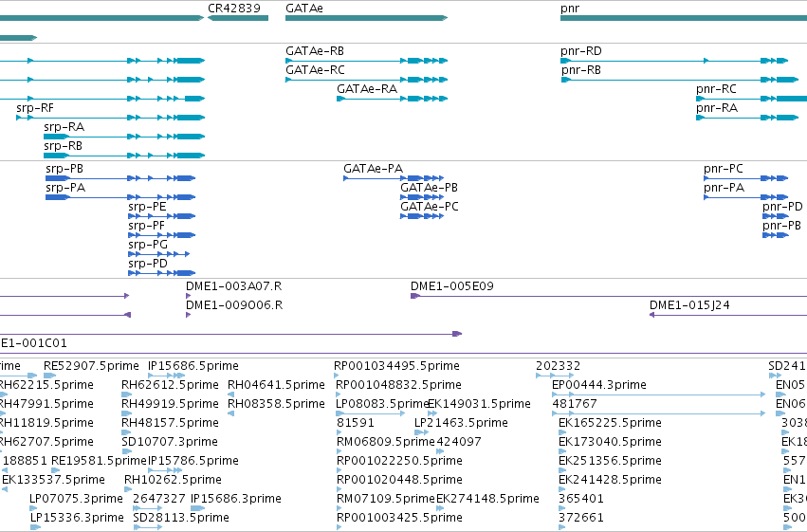Click the pnr-PA protein label
The image size is (807, 532).
[724, 188]
